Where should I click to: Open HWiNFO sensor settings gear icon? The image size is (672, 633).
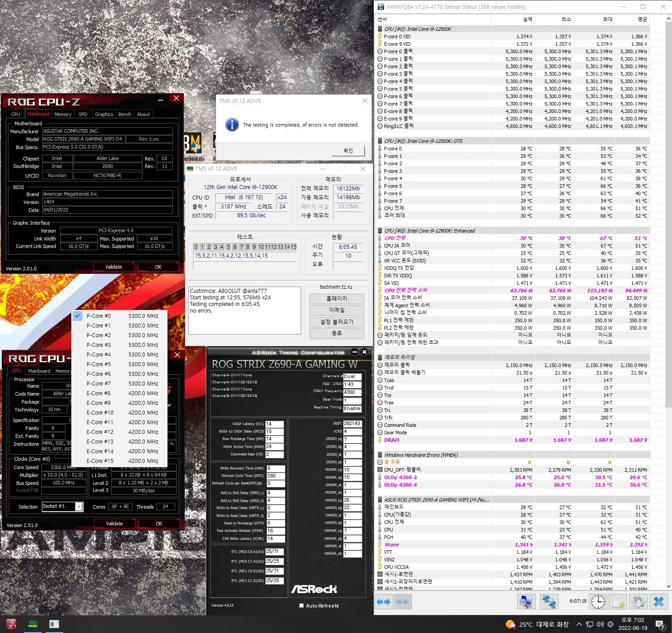point(639,601)
